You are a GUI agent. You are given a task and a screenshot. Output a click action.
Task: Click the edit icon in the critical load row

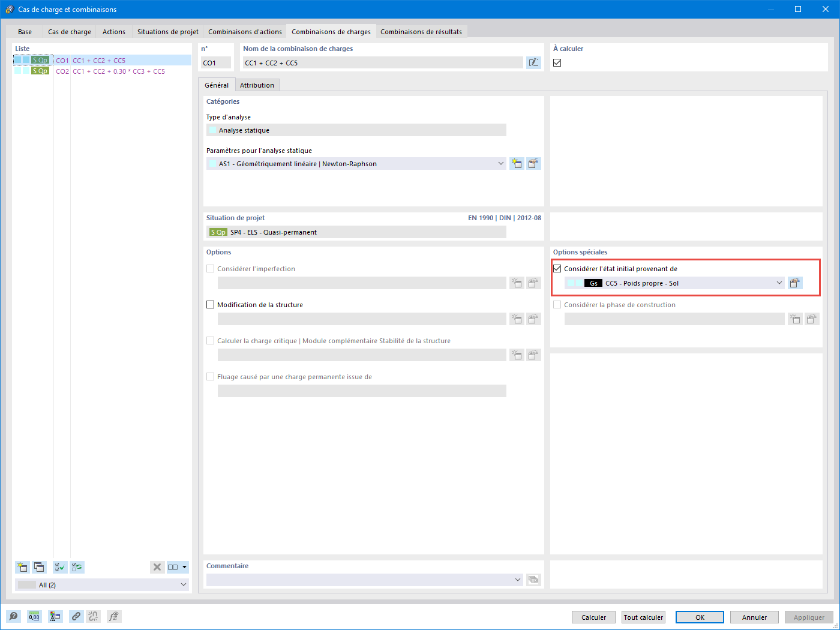point(533,355)
